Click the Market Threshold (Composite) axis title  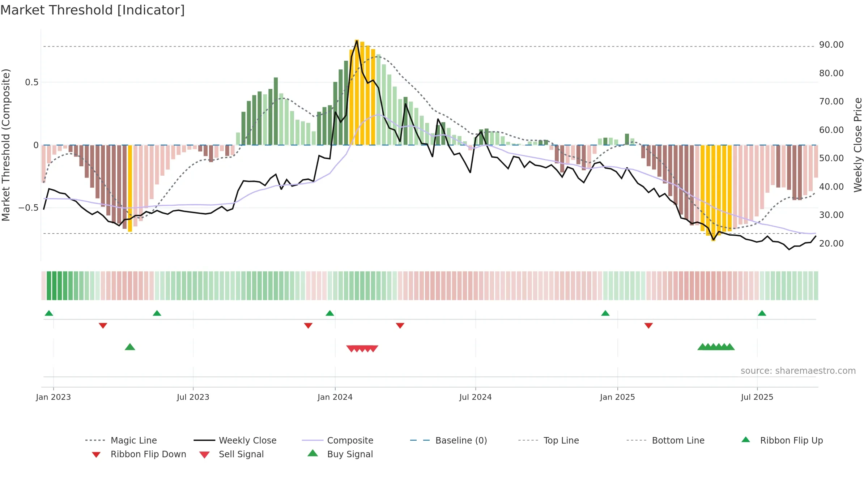point(6,145)
